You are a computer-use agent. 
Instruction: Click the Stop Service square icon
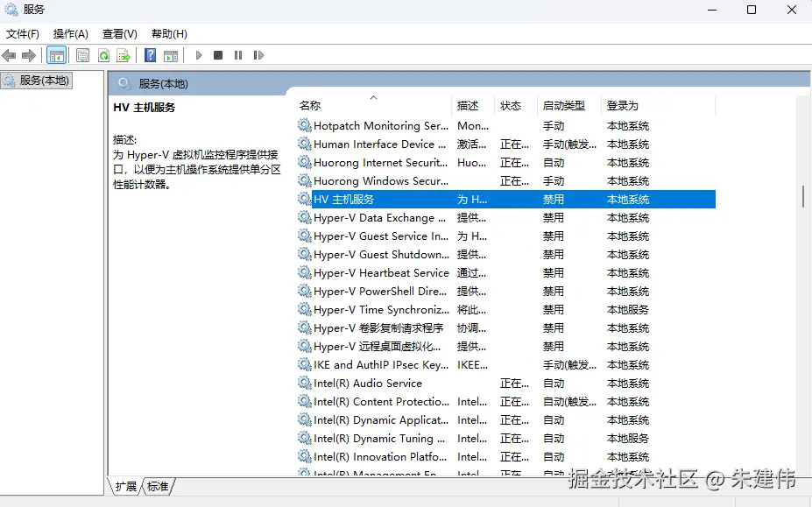click(x=218, y=55)
